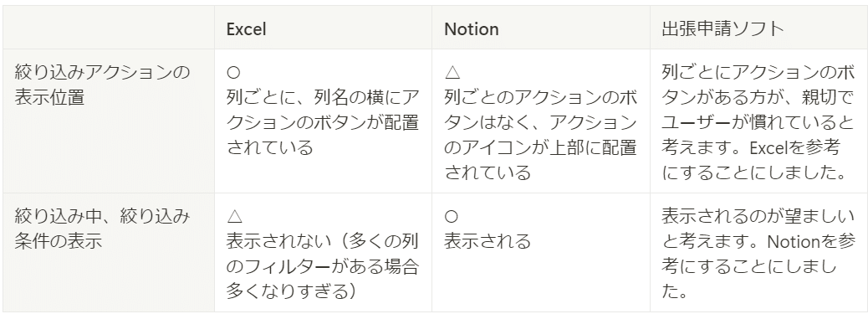Image resolution: width=868 pixels, height=314 pixels.
Task: Click the 表示される text in Notion column
Action: point(488,241)
